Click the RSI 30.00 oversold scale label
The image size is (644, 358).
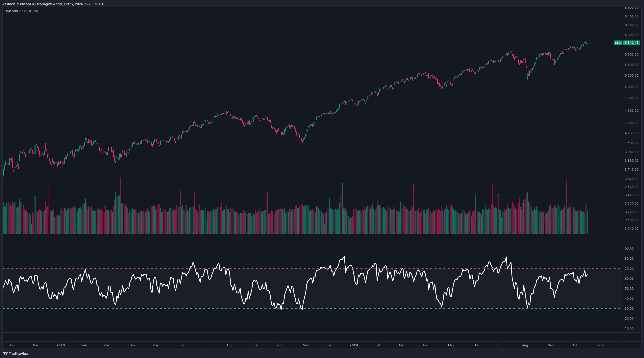pos(629,308)
